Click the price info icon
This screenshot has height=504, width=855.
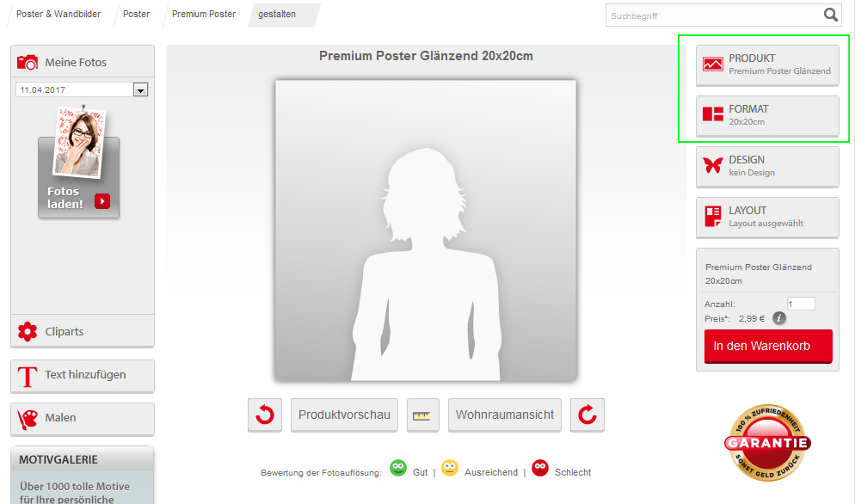point(779,318)
